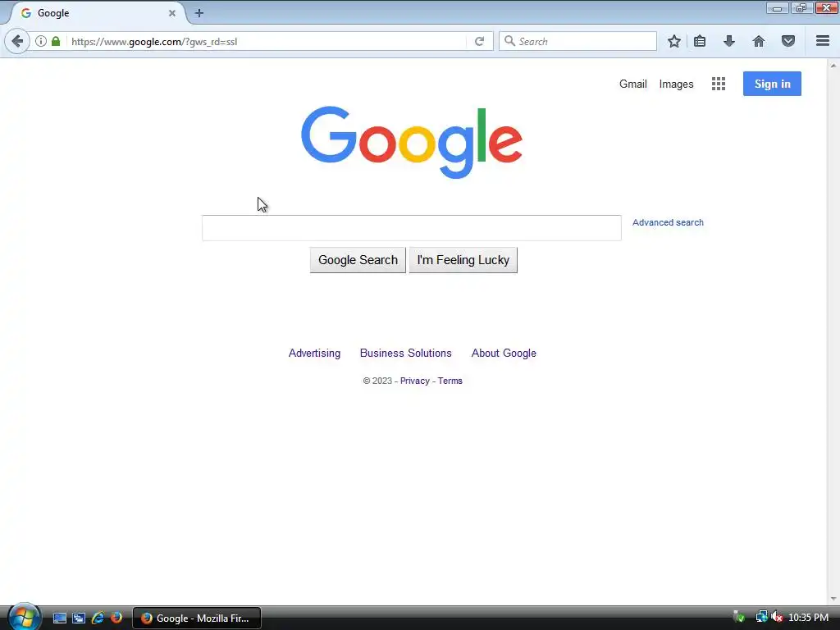This screenshot has width=840, height=630.
Task: Open Images link
Action: point(676,84)
